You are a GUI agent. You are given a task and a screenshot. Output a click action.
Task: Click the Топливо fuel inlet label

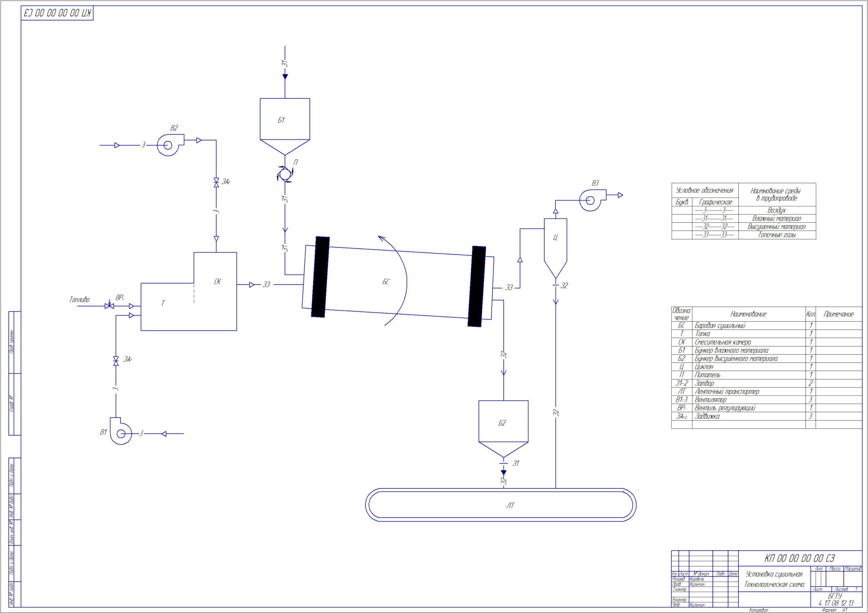(79, 300)
